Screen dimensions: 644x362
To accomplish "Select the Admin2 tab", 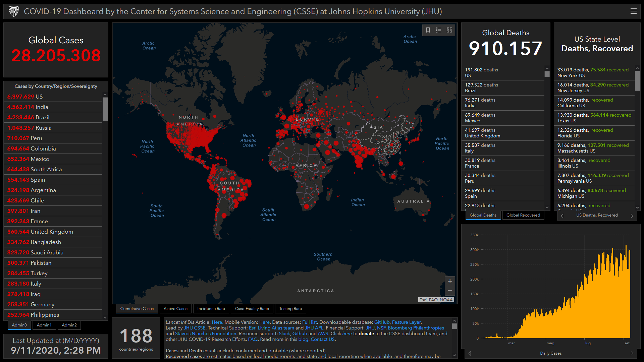I will pos(69,325).
